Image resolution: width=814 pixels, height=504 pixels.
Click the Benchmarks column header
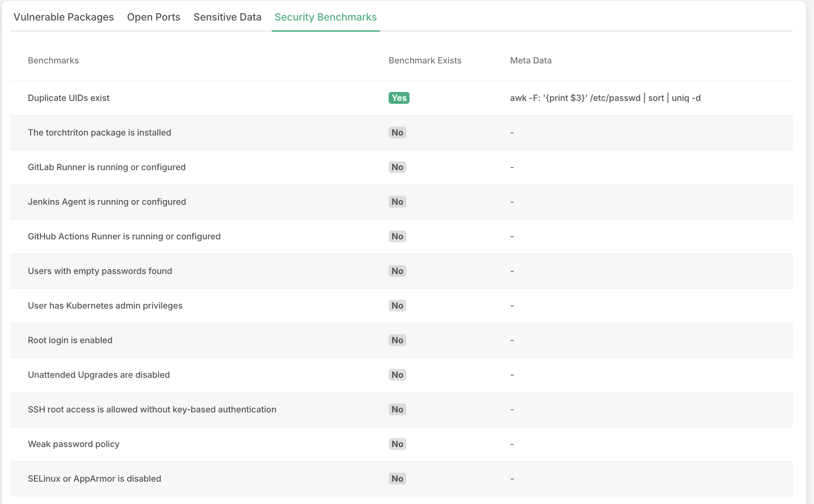53,61
